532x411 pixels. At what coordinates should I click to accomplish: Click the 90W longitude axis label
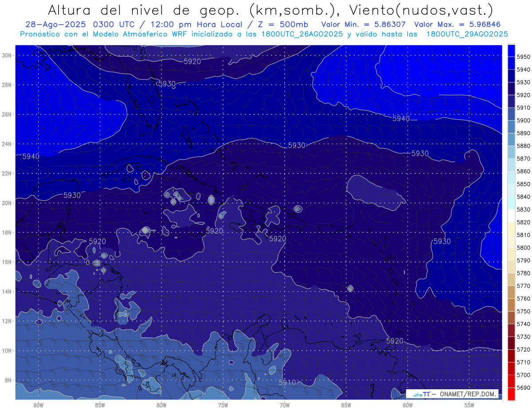[39, 405]
